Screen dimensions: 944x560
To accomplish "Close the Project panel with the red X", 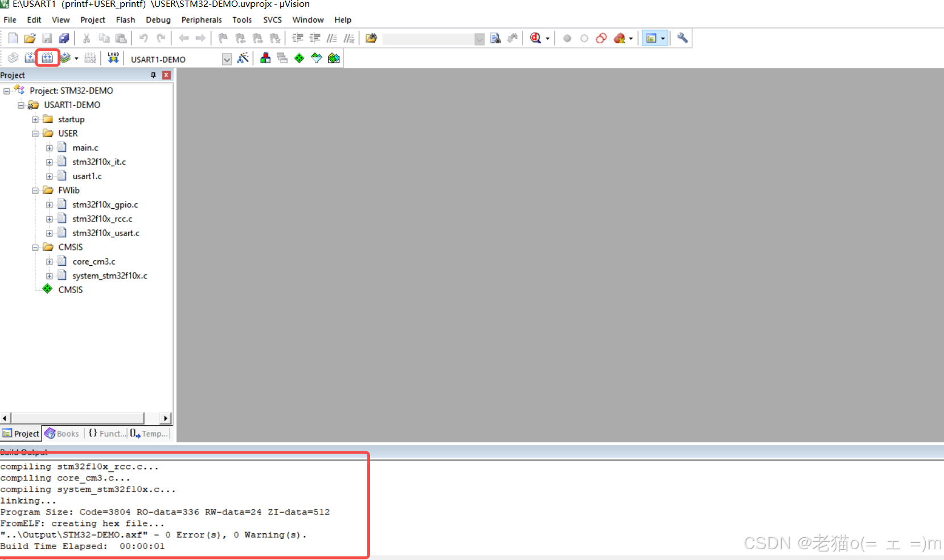I will point(166,75).
